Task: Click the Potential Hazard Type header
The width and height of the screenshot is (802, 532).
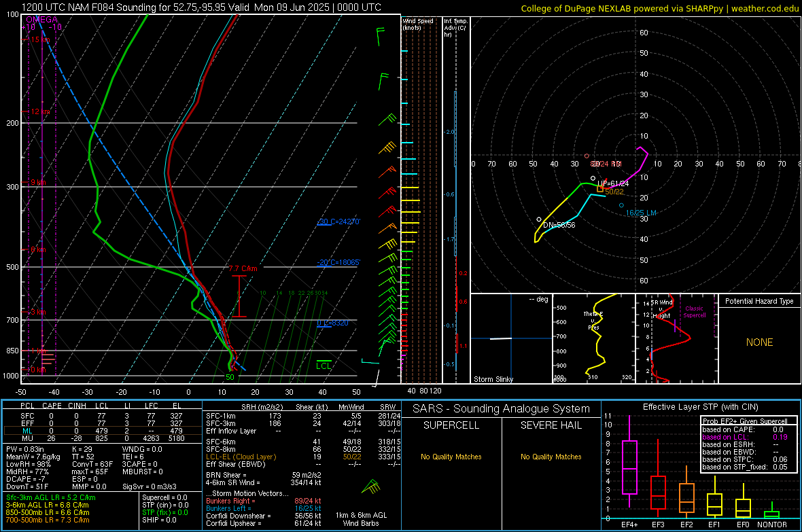Action: click(759, 301)
